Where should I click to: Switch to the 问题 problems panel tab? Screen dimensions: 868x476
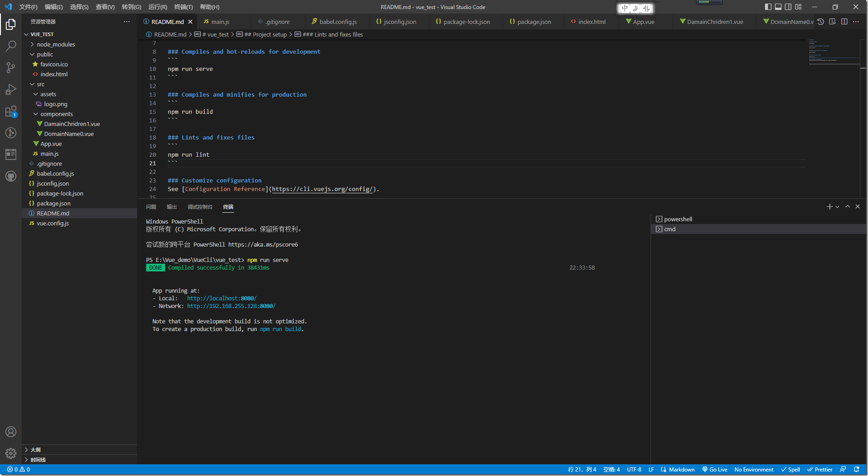(x=151, y=207)
